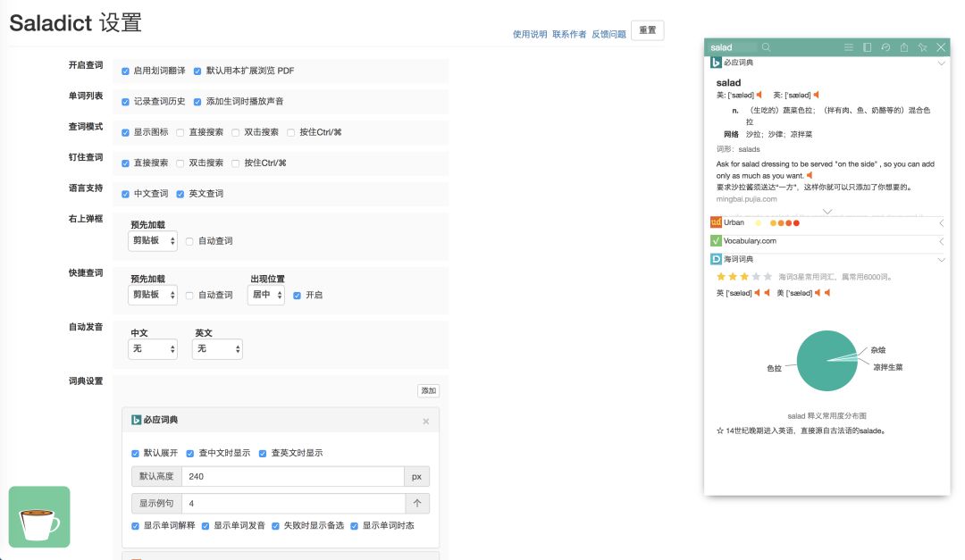Click the history icon in panel header

(x=885, y=47)
